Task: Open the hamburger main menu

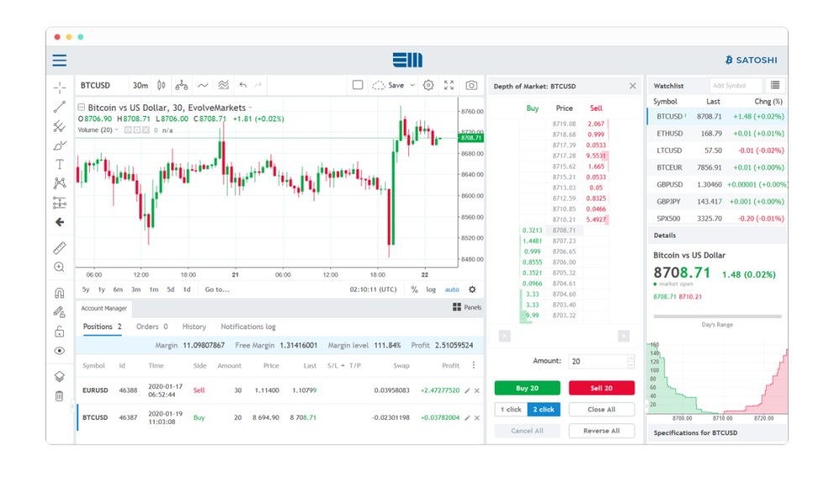Action: pyautogui.click(x=60, y=60)
